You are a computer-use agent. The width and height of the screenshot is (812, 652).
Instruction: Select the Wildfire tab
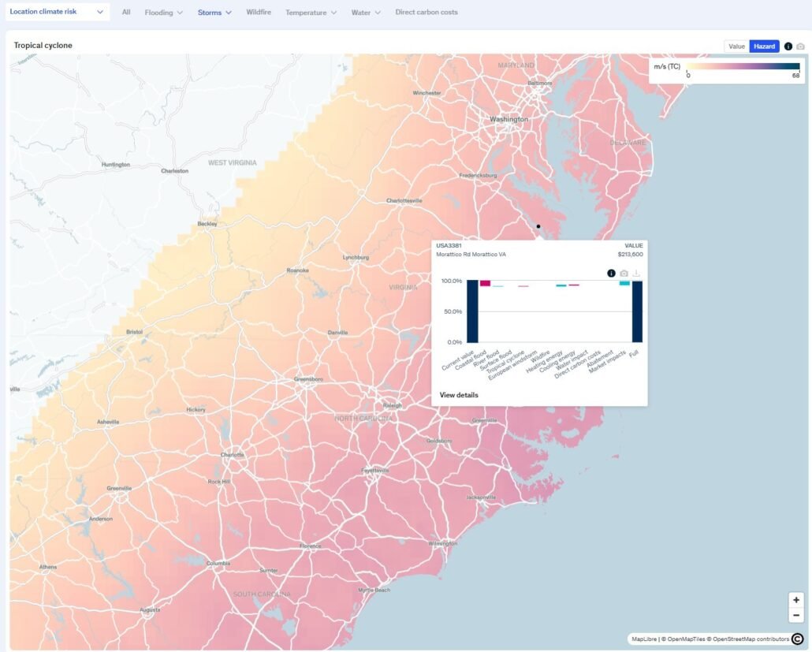pos(259,13)
